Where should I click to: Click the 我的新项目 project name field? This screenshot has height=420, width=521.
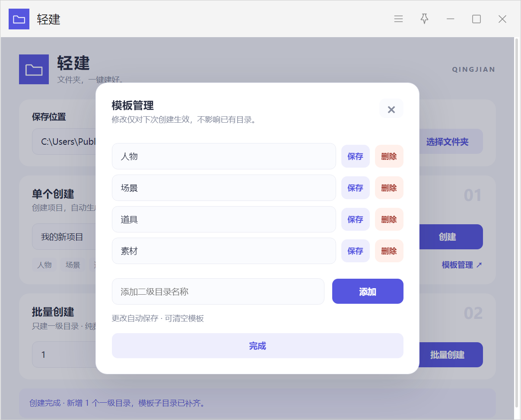point(64,236)
